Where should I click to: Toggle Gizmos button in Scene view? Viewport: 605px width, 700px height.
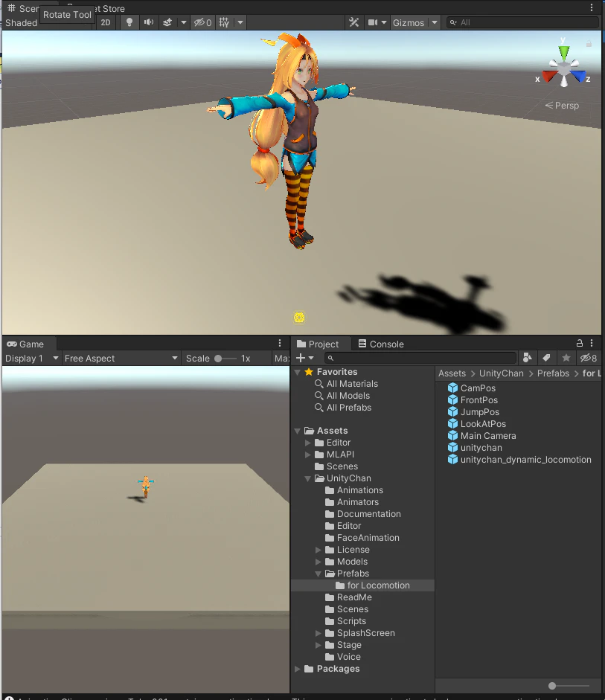pyautogui.click(x=409, y=22)
